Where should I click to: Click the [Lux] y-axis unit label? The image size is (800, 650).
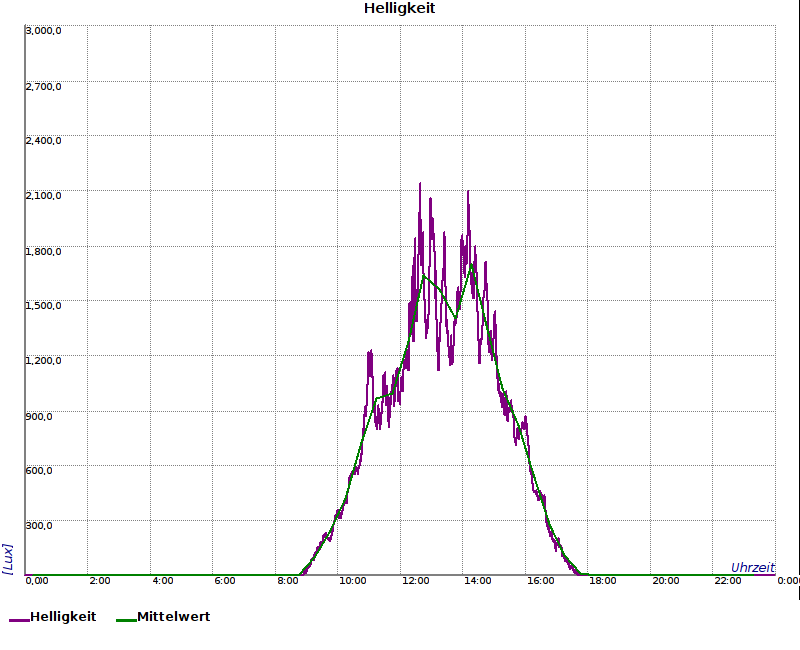[x=8, y=558]
